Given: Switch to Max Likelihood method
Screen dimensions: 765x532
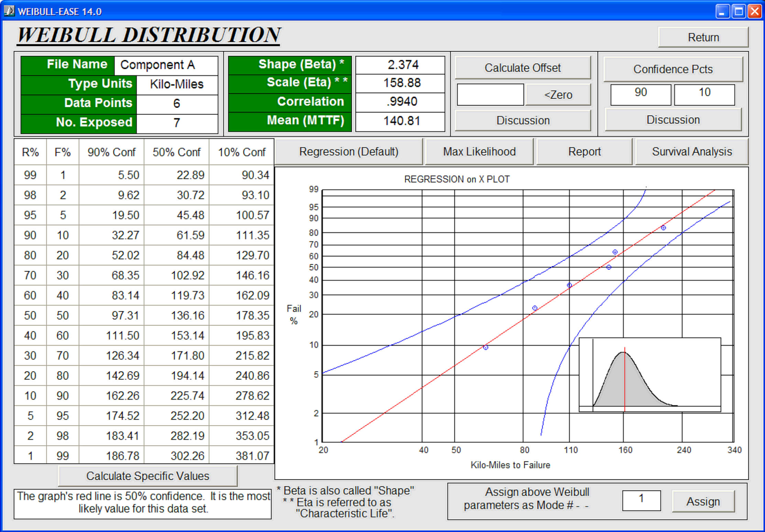Looking at the screenshot, I should point(479,152).
